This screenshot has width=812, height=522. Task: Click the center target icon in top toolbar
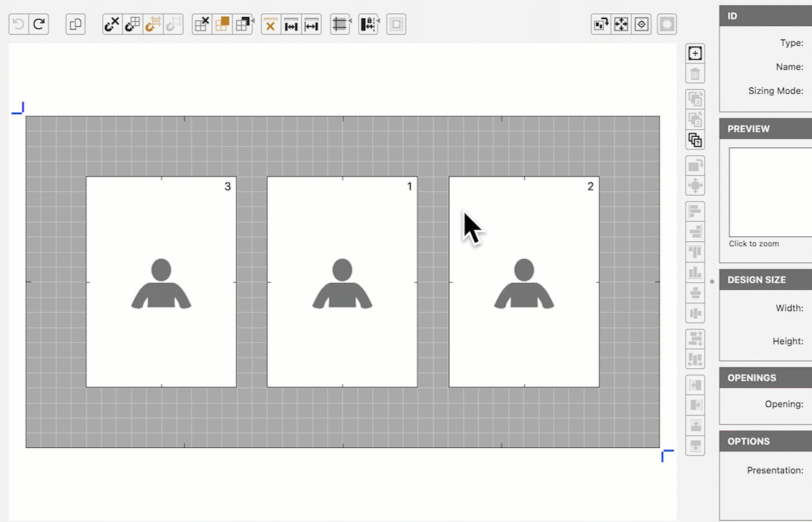(641, 25)
